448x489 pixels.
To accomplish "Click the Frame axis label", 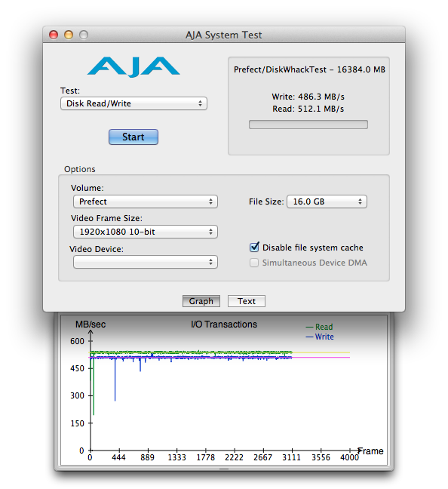I will [x=370, y=451].
